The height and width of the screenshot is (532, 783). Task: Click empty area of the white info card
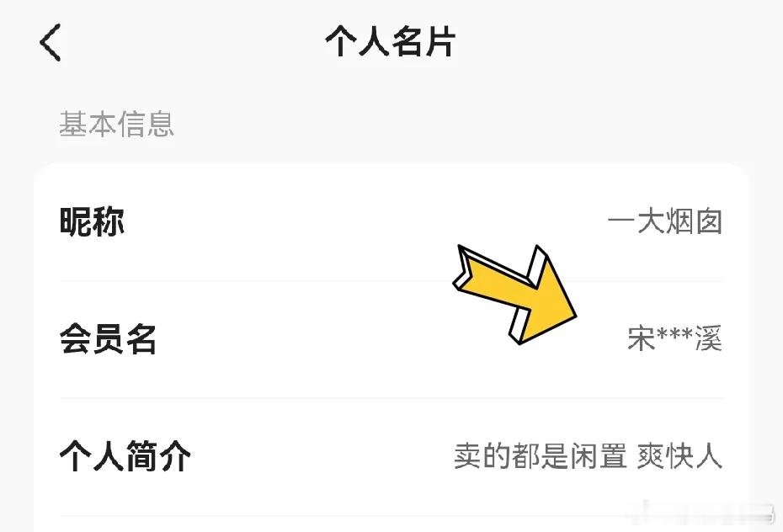pyautogui.click(x=337, y=181)
